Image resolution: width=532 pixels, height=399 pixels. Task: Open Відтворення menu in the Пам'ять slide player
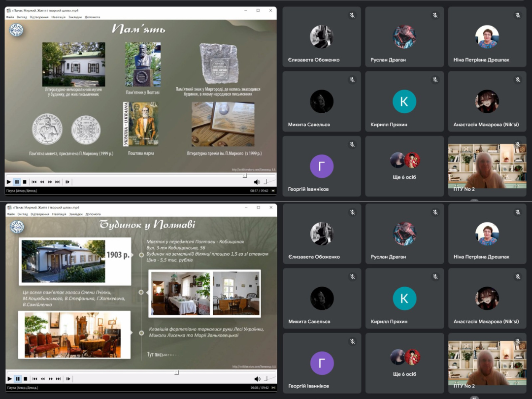tap(39, 17)
